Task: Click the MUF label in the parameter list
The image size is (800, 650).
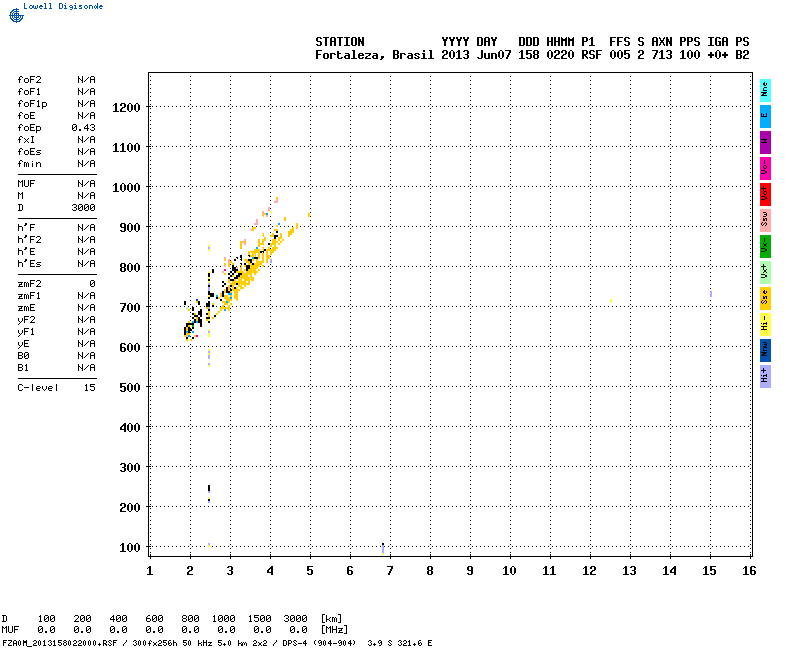Action: point(27,184)
